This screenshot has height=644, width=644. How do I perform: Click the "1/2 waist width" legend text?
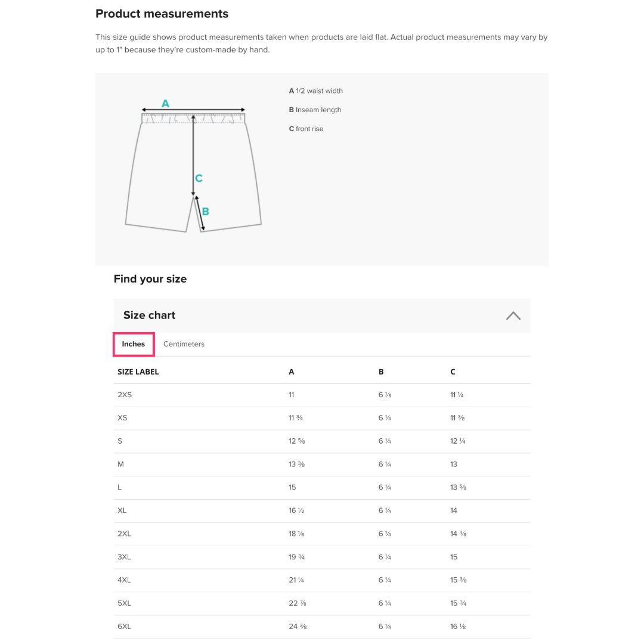tap(319, 91)
